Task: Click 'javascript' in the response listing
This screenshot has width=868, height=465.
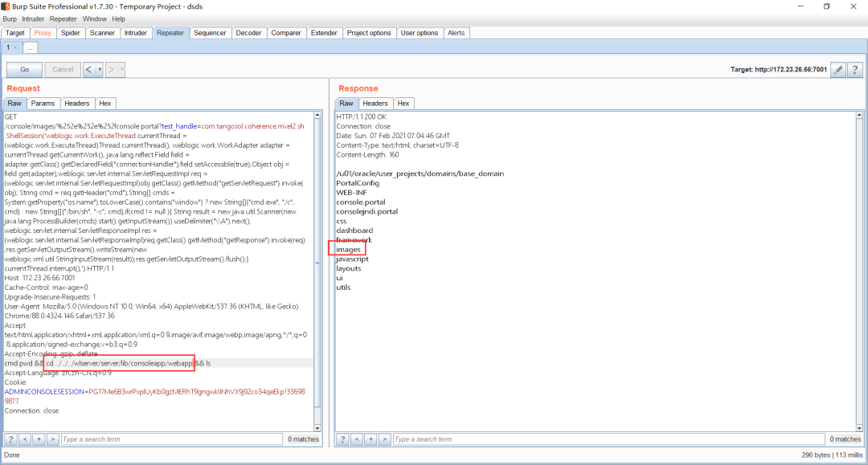Action: pyautogui.click(x=352, y=259)
